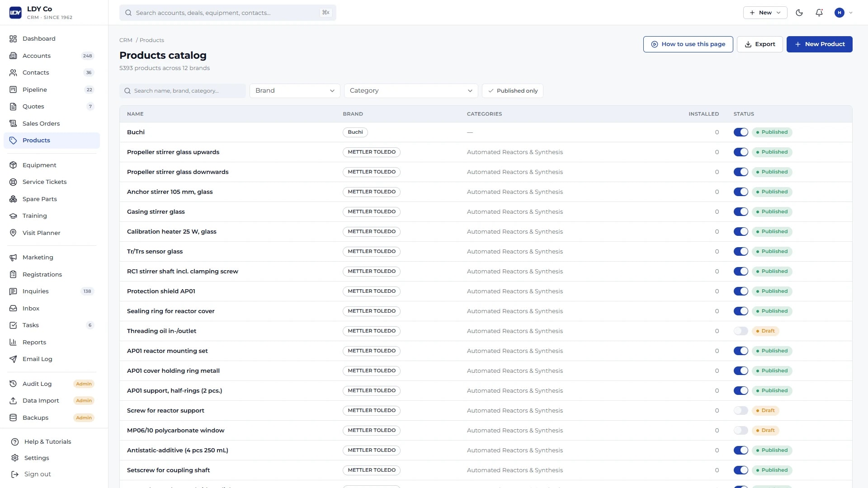Open Accounts via its building icon
This screenshot has height=488, width=868.
13,56
